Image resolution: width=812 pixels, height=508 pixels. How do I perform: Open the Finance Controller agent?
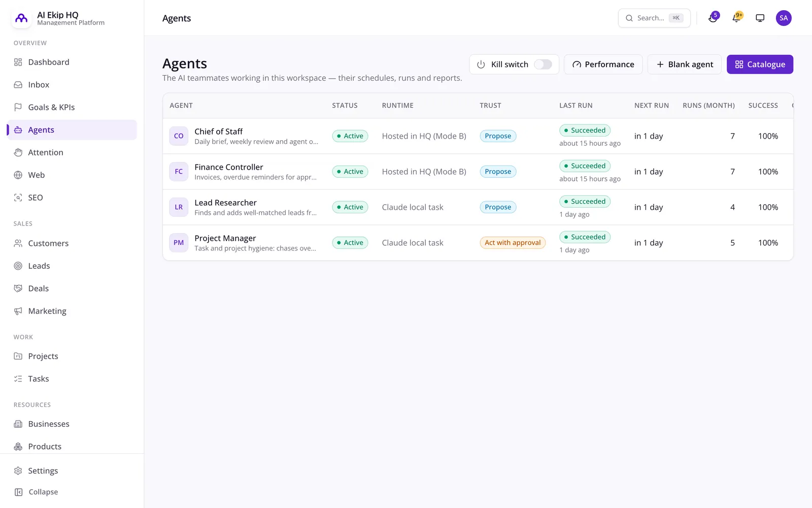478,172
